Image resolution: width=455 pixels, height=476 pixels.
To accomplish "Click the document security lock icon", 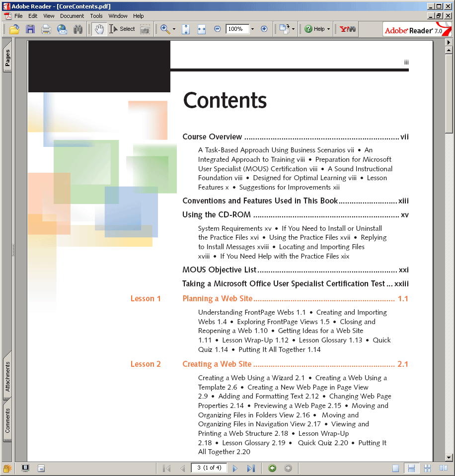I will (7, 468).
